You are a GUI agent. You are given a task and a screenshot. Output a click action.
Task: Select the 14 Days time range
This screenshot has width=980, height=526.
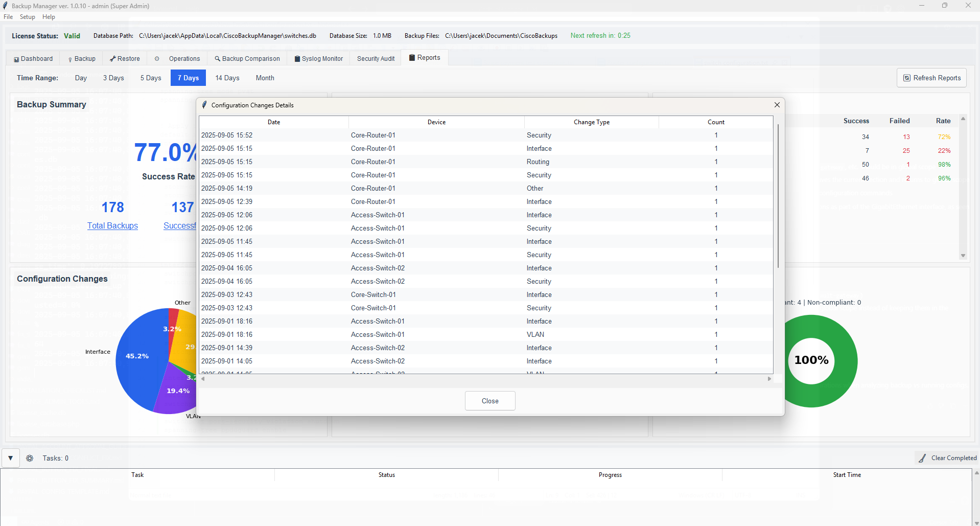pyautogui.click(x=227, y=78)
